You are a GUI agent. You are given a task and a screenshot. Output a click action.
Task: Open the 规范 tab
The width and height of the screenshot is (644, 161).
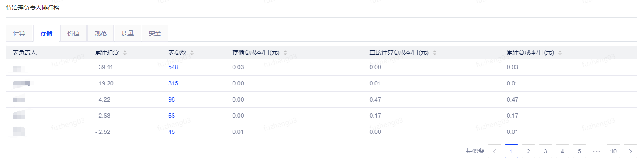pos(101,33)
